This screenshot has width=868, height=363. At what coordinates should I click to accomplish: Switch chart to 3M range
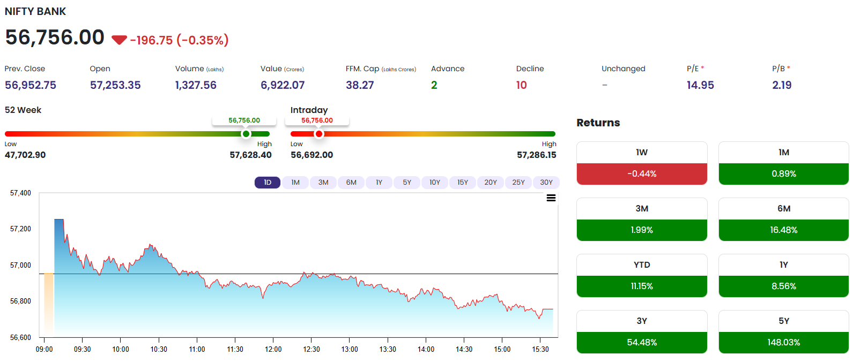coord(323,183)
